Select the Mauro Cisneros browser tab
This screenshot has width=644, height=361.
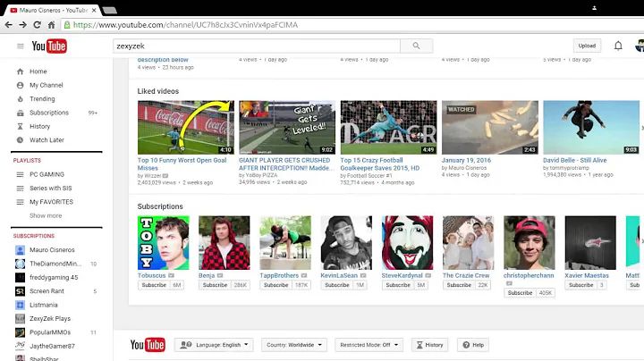coord(53,10)
